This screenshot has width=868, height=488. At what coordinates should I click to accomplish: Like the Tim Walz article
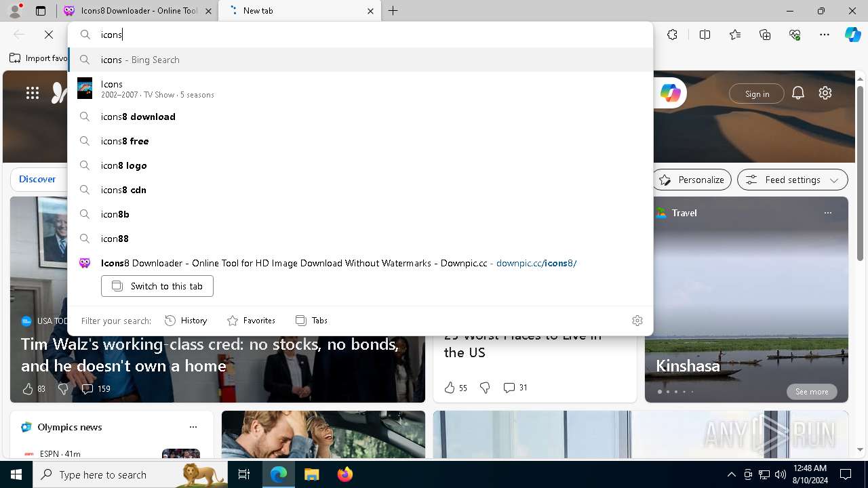(33, 389)
